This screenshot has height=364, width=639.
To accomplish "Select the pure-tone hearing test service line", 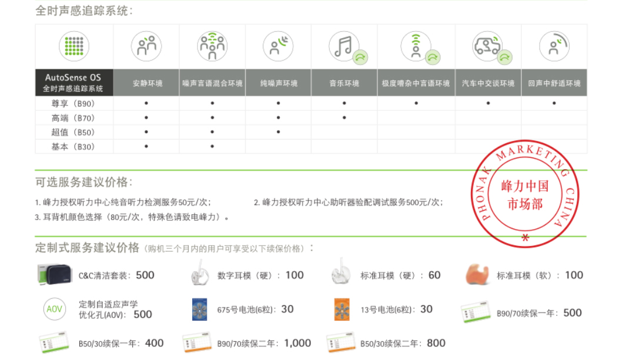I will (123, 203).
